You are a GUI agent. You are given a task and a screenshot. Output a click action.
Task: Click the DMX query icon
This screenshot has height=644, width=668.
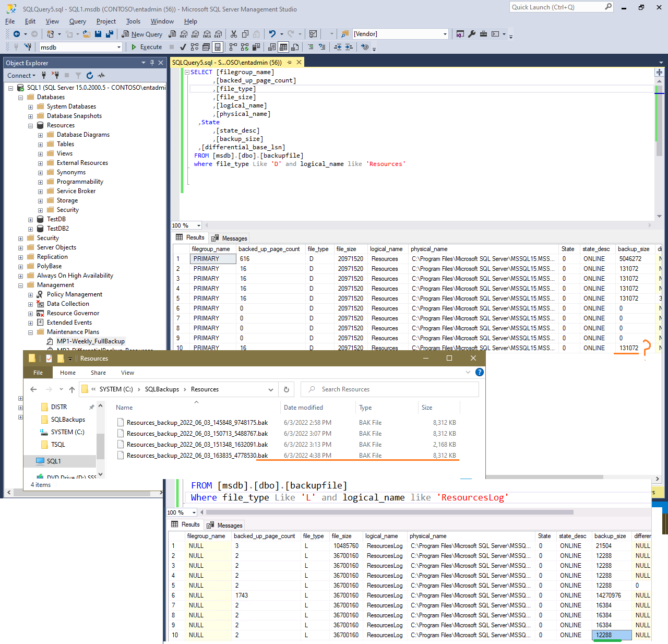tap(195, 34)
